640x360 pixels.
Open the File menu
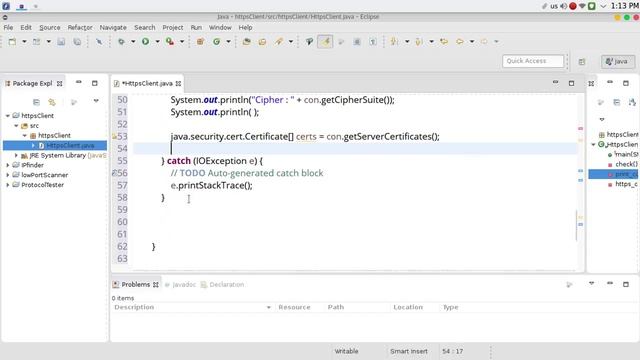[8, 28]
